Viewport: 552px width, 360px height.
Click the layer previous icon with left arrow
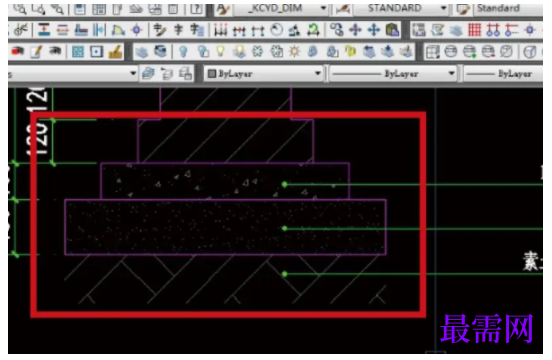[x=369, y=52]
